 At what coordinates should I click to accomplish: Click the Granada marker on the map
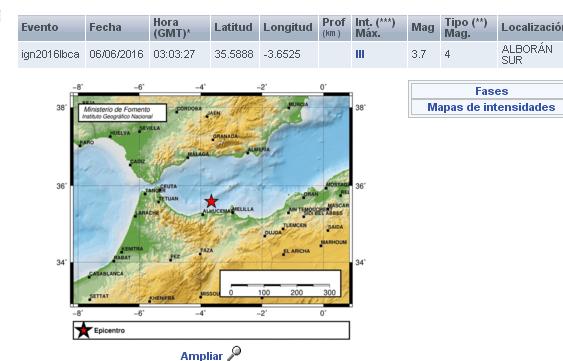click(213, 140)
